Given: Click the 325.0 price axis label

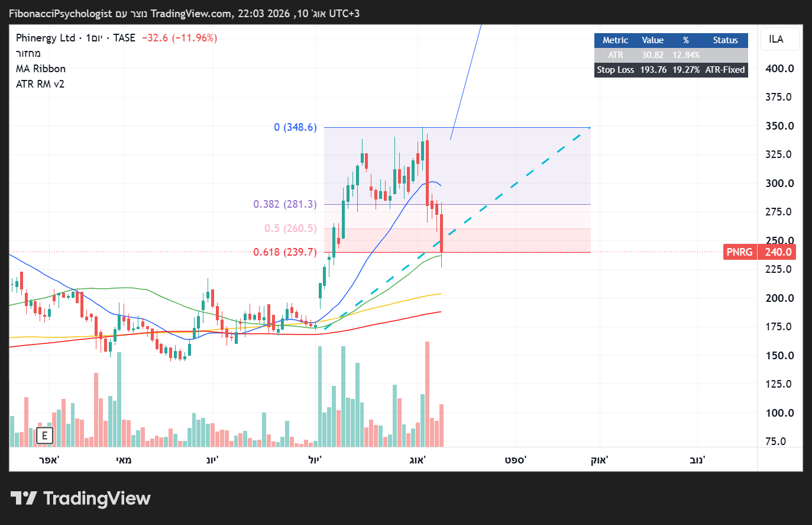Looking at the screenshot, I should [779, 154].
